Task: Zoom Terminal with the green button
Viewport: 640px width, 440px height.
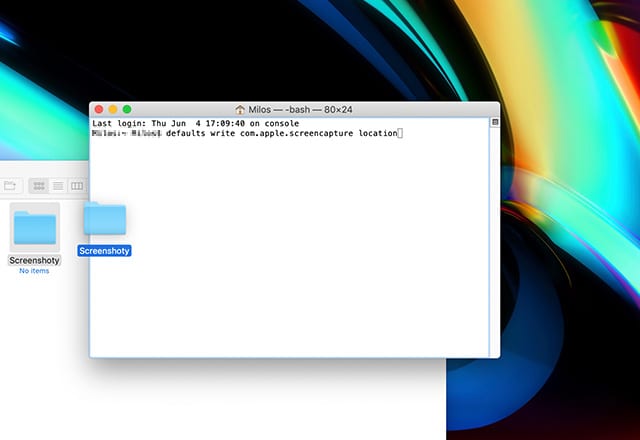Action: pyautogui.click(x=127, y=109)
